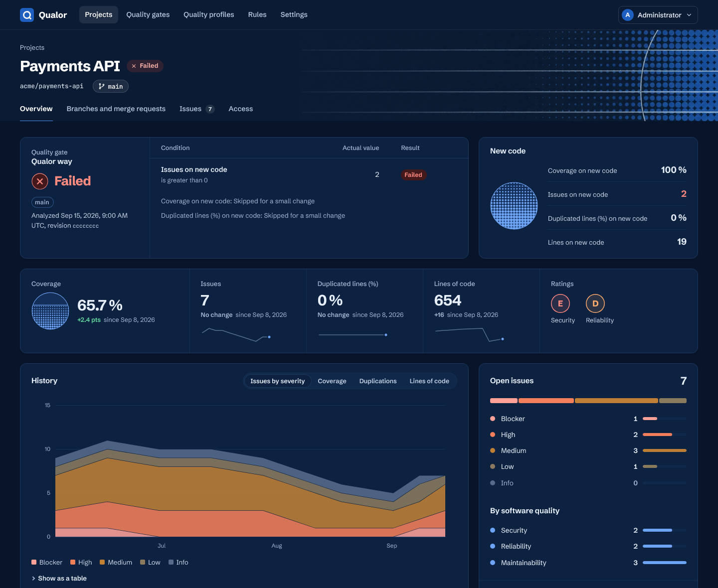Toggle the Low legend entry

(x=150, y=562)
